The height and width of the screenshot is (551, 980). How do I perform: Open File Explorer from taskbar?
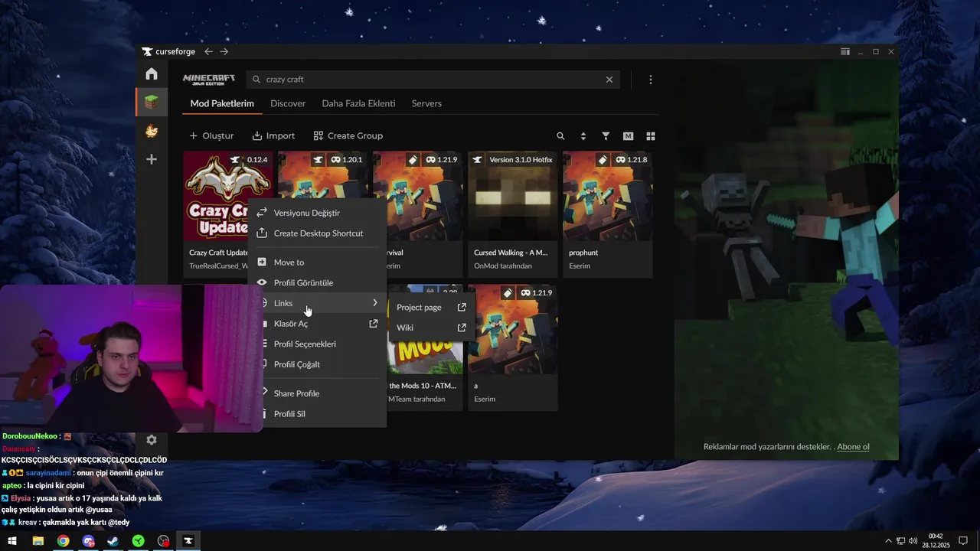38,541
